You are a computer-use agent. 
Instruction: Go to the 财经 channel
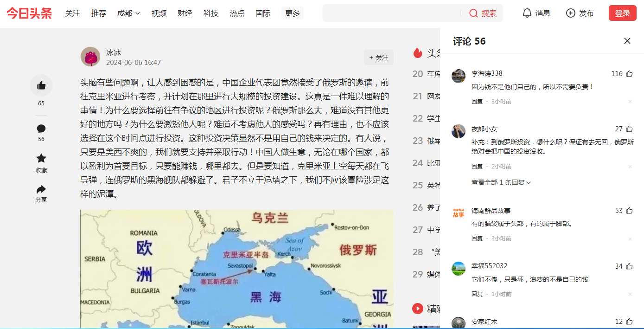(x=185, y=13)
